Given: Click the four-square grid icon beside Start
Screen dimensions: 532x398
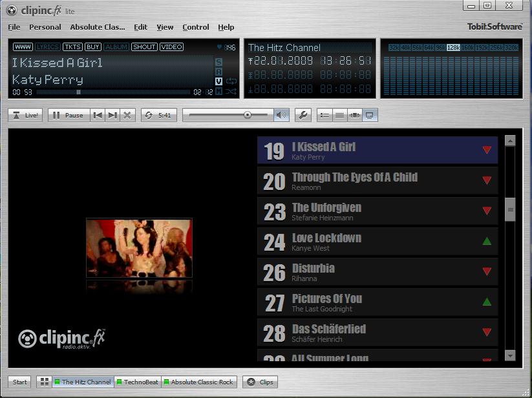Looking at the screenshot, I should (x=45, y=382).
